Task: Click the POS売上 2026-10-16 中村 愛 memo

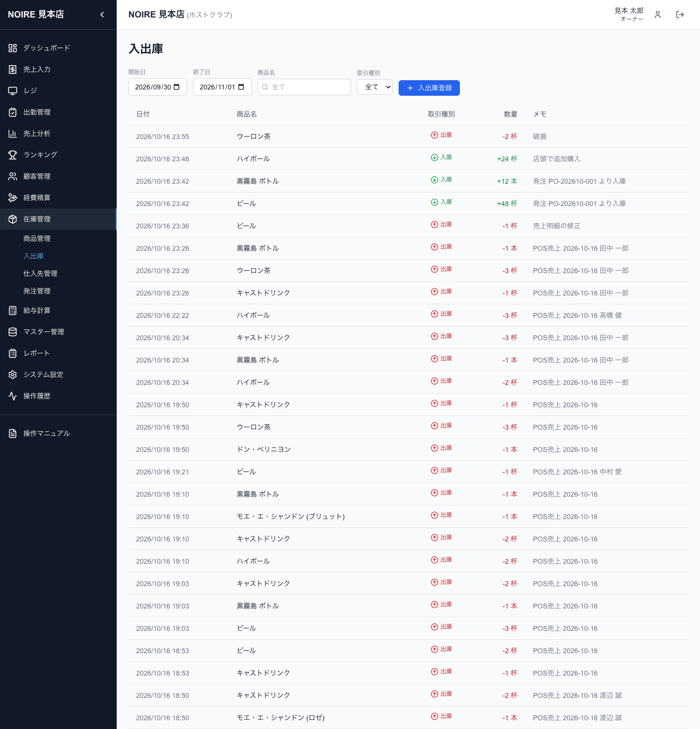Action: click(577, 472)
